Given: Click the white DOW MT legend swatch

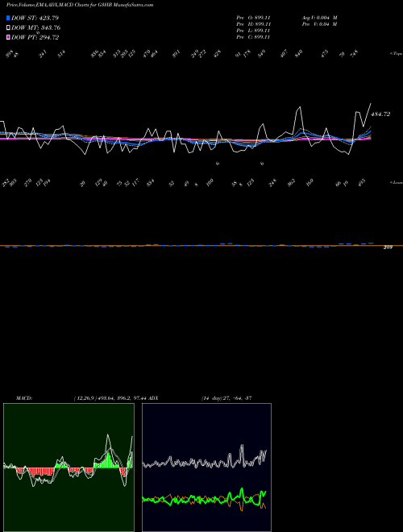Looking at the screenshot, I should [x=8, y=27].
